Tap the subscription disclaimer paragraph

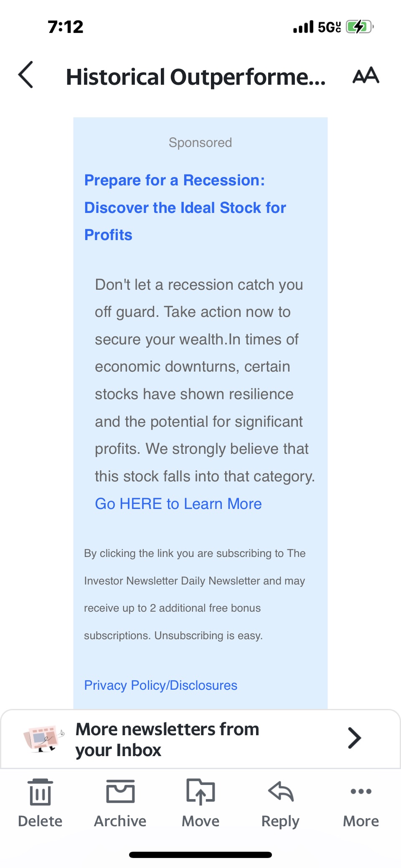[194, 595]
